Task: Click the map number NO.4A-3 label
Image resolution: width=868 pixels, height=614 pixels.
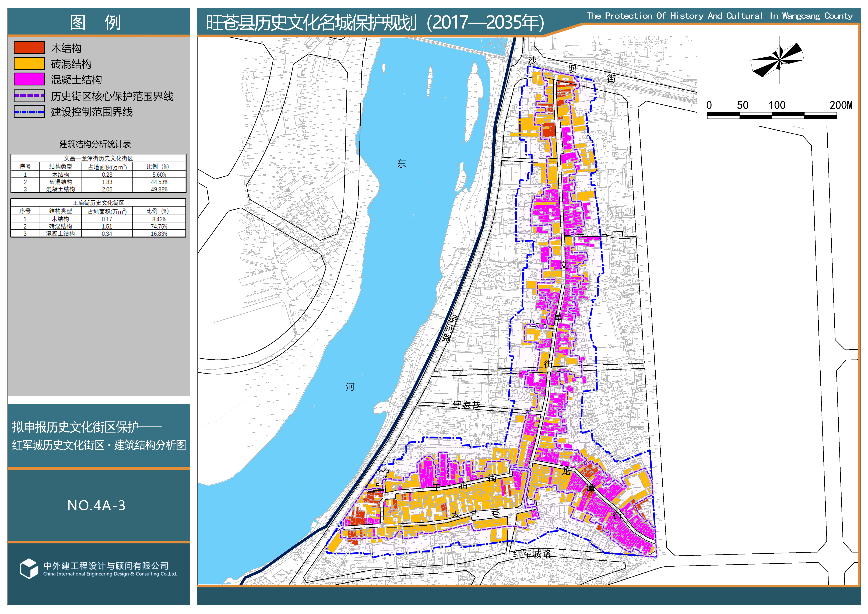Action: coord(96,505)
